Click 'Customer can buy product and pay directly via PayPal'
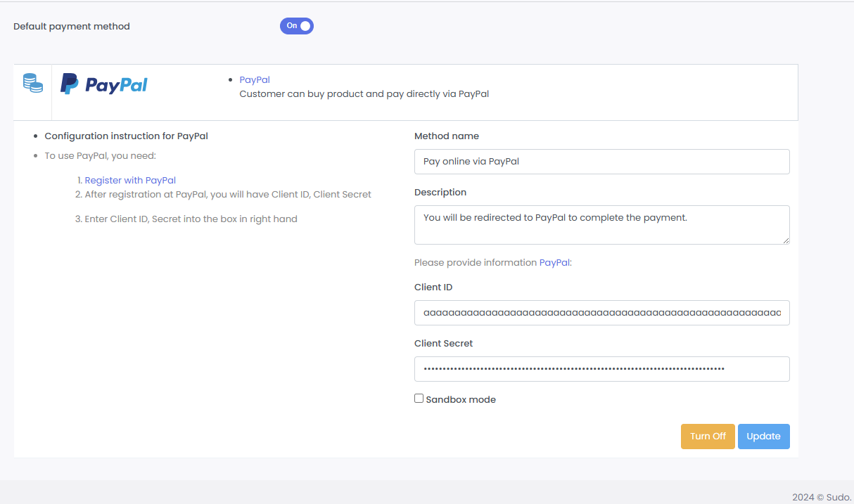Image resolution: width=854 pixels, height=504 pixels. pyautogui.click(x=364, y=94)
